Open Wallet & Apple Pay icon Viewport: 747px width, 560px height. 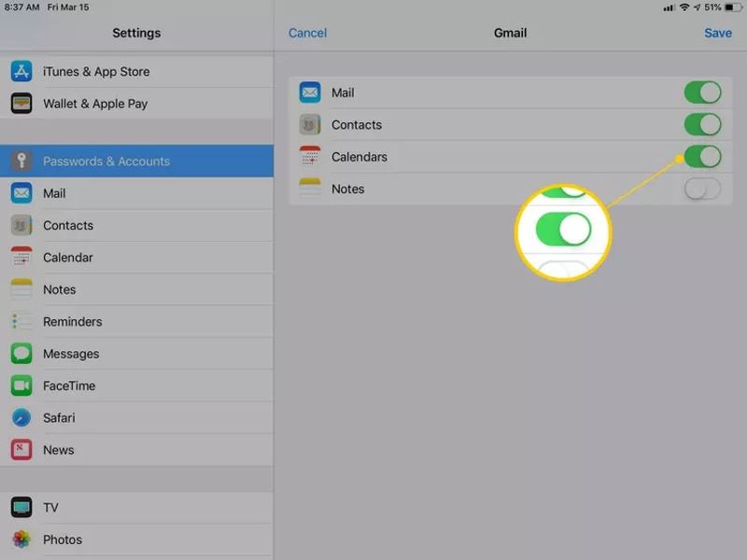[x=21, y=104]
